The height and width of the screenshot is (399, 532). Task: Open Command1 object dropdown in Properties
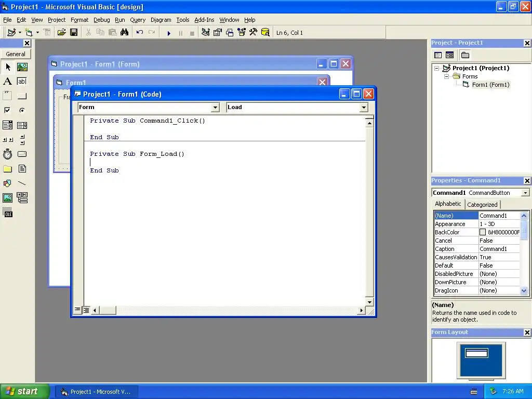click(525, 193)
